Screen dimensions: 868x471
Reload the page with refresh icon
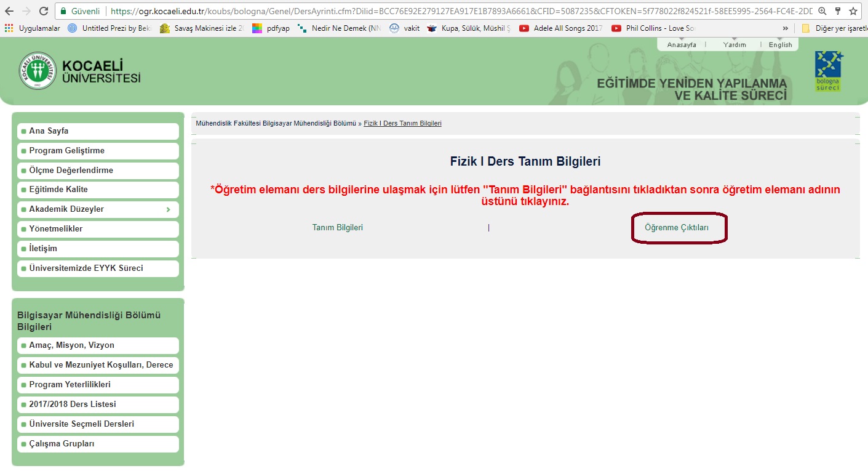pyautogui.click(x=44, y=11)
